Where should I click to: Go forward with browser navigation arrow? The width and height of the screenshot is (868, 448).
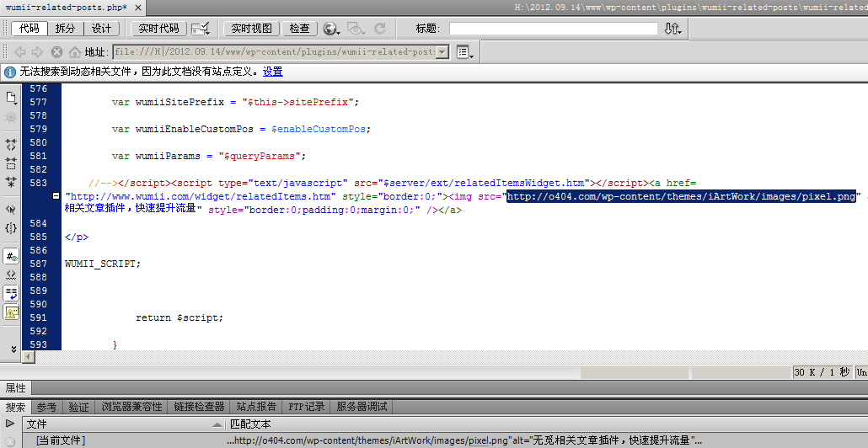pos(37,52)
